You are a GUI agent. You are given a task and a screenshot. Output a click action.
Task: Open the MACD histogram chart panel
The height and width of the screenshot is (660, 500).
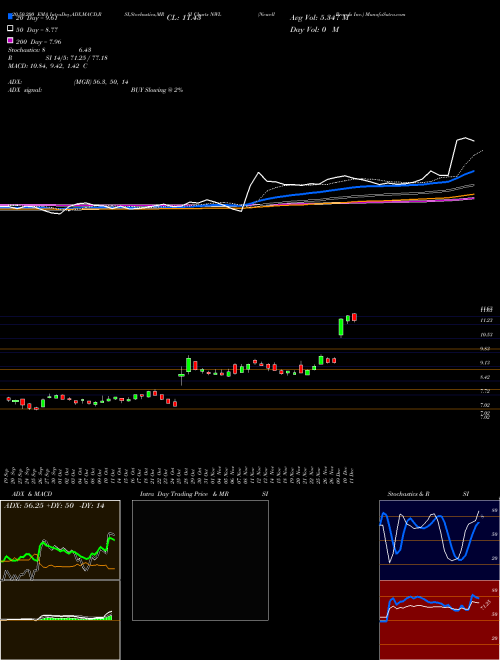[x=60, y=620]
